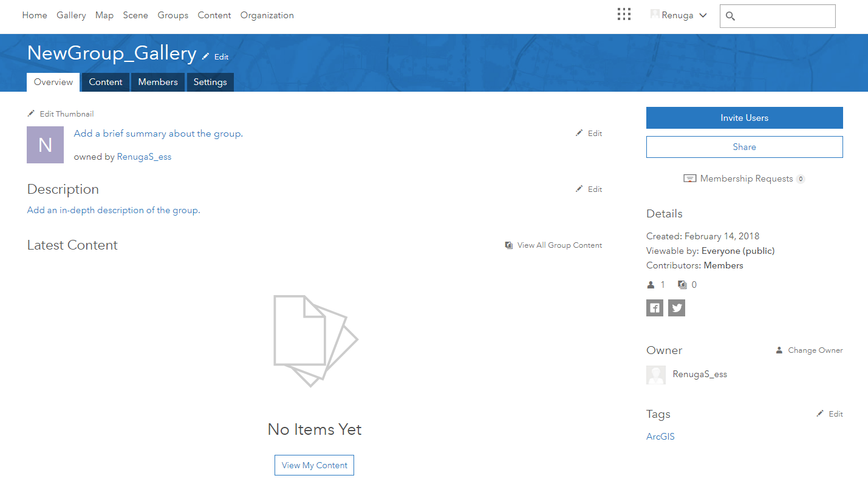The image size is (868, 484).
Task: Click the Invite Users button
Action: 743,118
